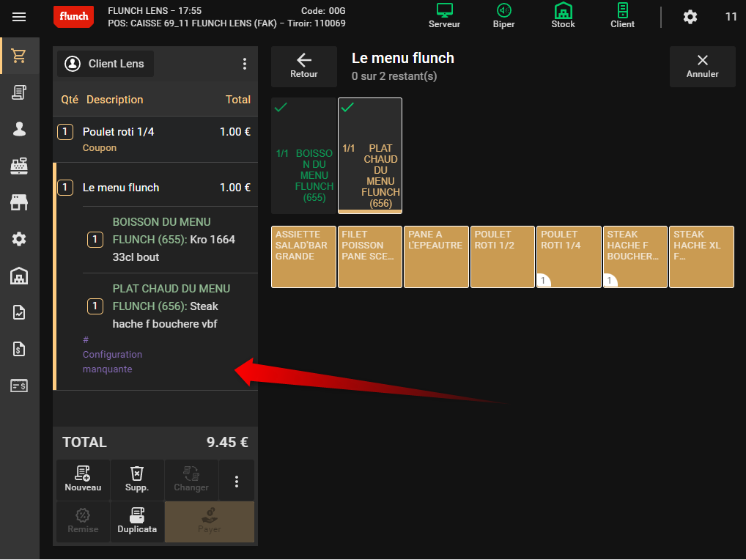Click the Supp. delete button
This screenshot has width=746, height=560.
point(137,480)
